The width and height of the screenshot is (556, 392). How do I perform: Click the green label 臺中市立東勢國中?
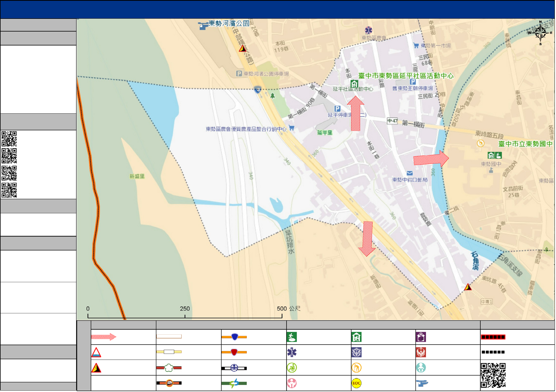point(526,144)
